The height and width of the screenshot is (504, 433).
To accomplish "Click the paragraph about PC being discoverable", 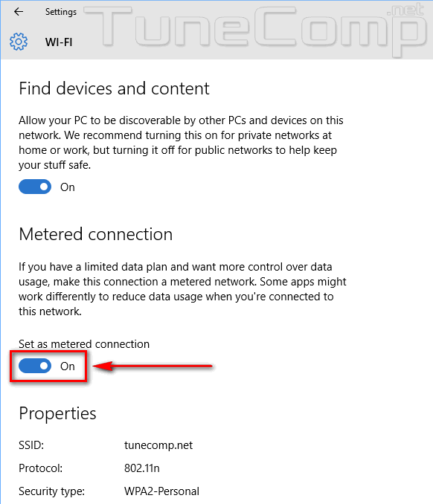I will [181, 143].
